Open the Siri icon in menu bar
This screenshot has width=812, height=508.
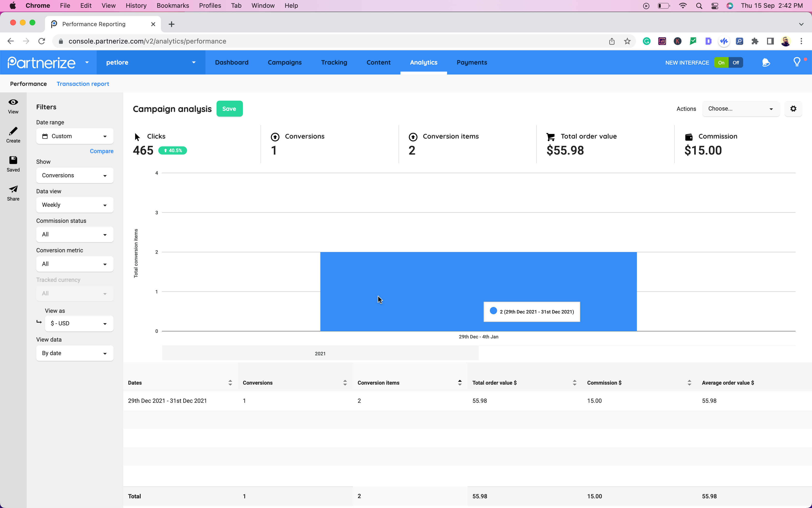coord(729,6)
